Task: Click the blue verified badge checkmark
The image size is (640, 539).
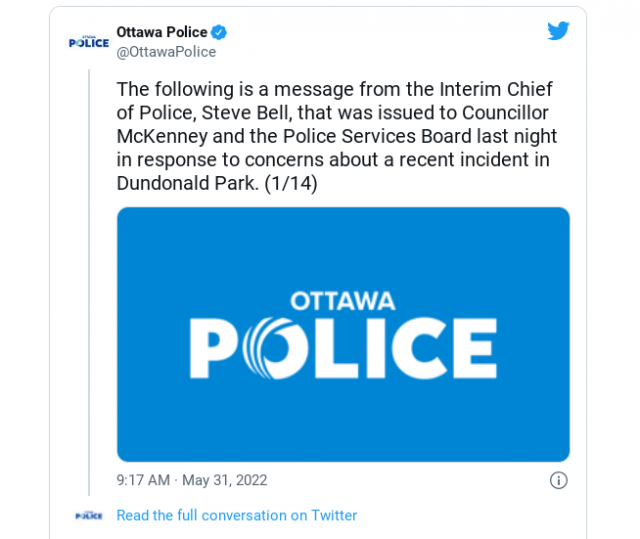Action: pos(219,32)
